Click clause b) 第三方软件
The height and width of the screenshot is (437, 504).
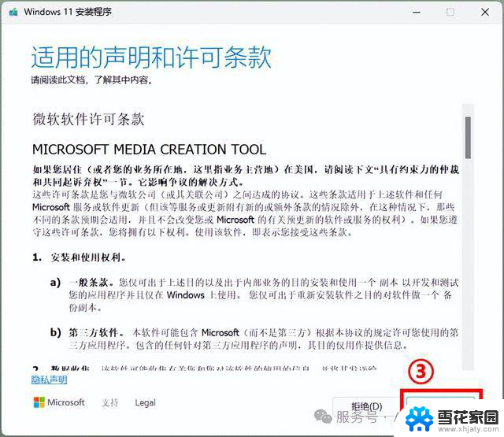click(x=254, y=339)
